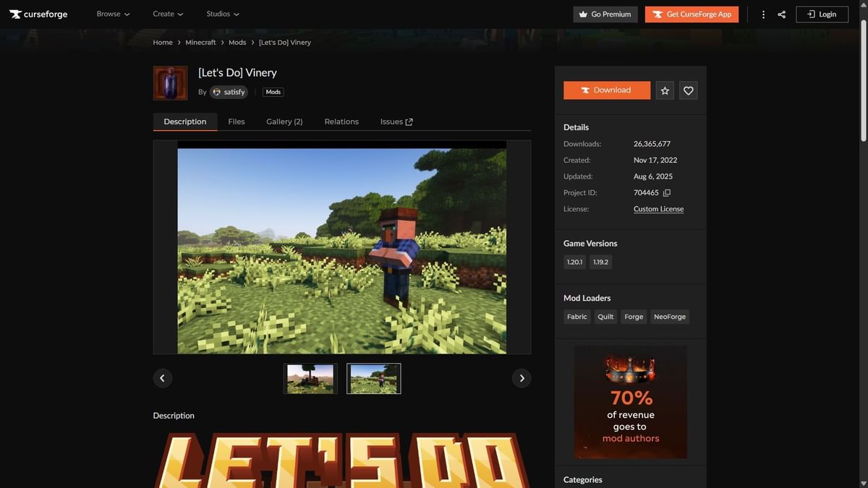Expand the Studios menu
Screen dimensions: 868x488
click(221, 13)
